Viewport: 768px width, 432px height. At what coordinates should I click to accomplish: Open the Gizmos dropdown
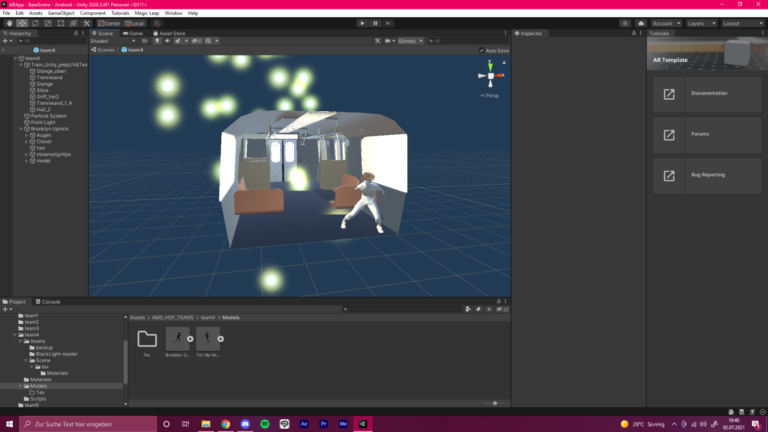point(411,41)
